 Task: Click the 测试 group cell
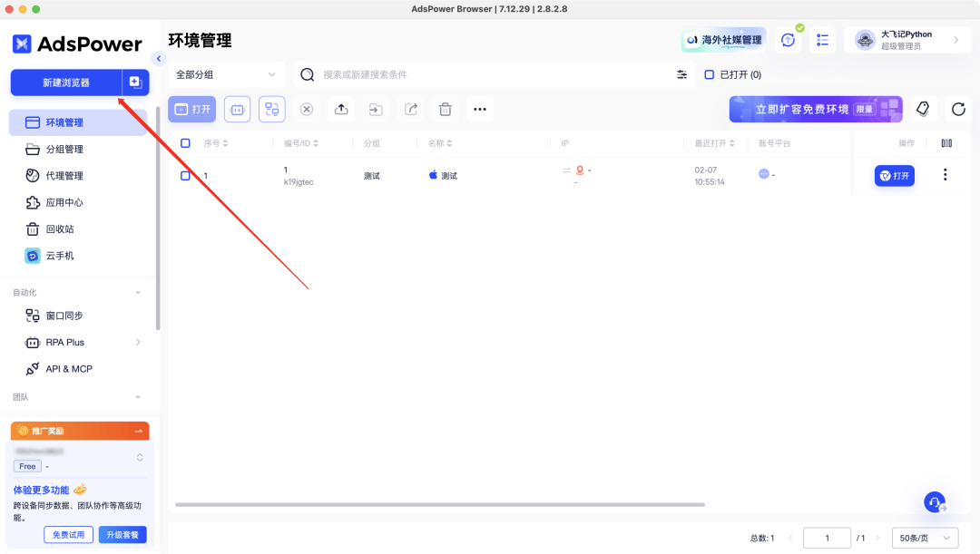(372, 176)
